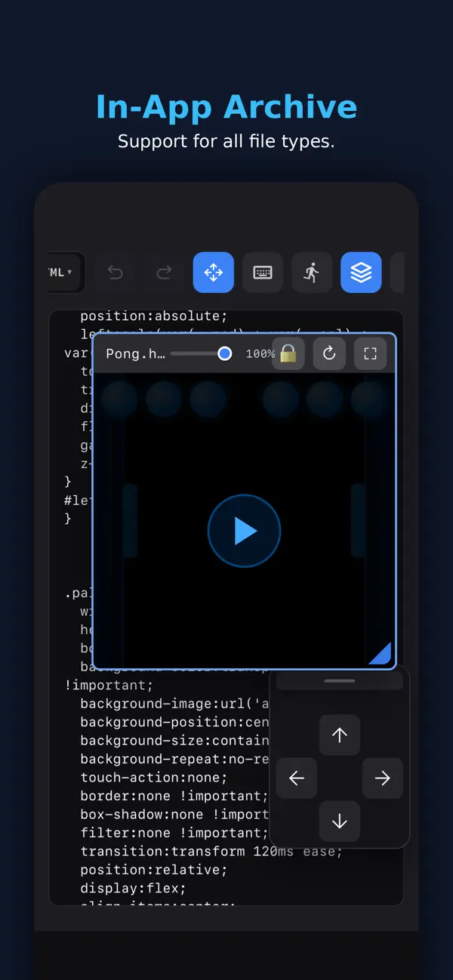Tap the right arrow d-pad key
Screen dimensions: 453x980
coord(382,778)
